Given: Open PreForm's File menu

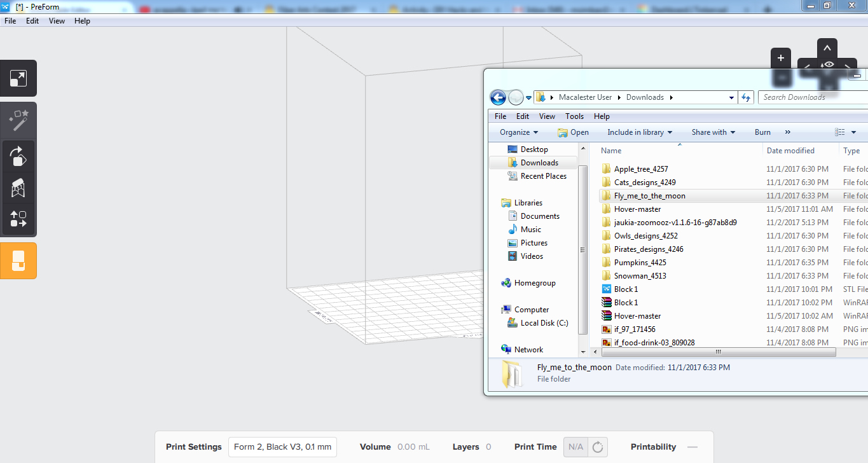Looking at the screenshot, I should click(x=10, y=21).
